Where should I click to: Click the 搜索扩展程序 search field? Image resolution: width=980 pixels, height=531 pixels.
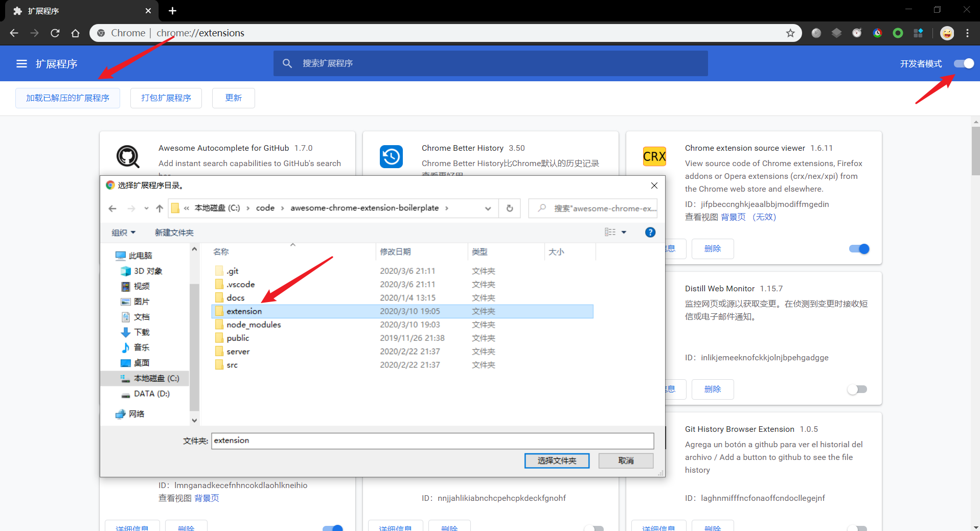pos(491,63)
